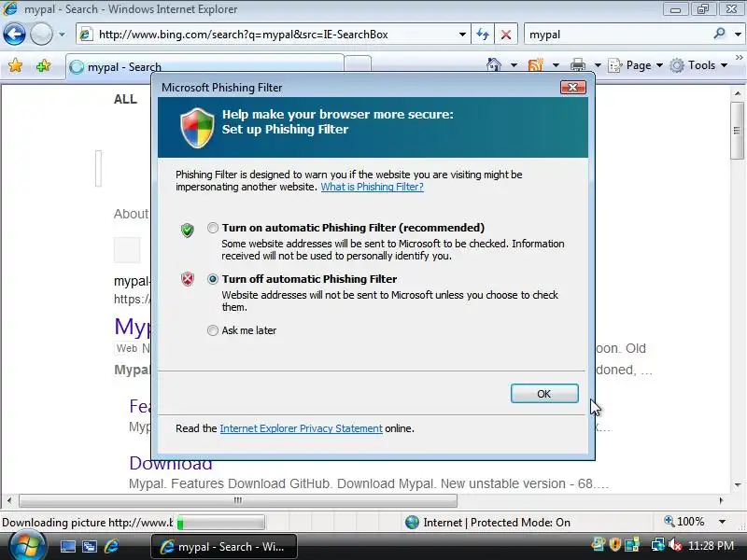Open the recent pages dropdown arrow
The image size is (747, 560).
62,35
